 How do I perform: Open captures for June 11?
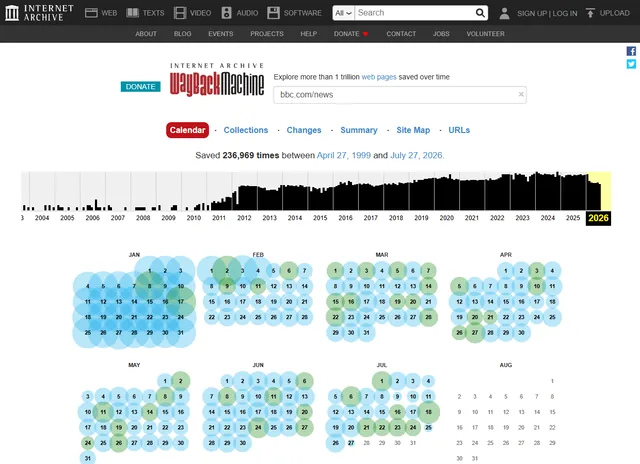[x=273, y=396]
